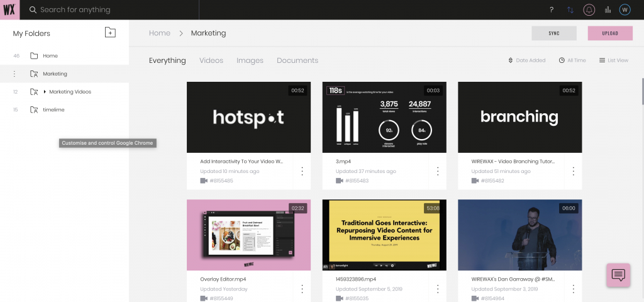Click the 'My Folders' heading
The height and width of the screenshot is (302, 644).
31,34
